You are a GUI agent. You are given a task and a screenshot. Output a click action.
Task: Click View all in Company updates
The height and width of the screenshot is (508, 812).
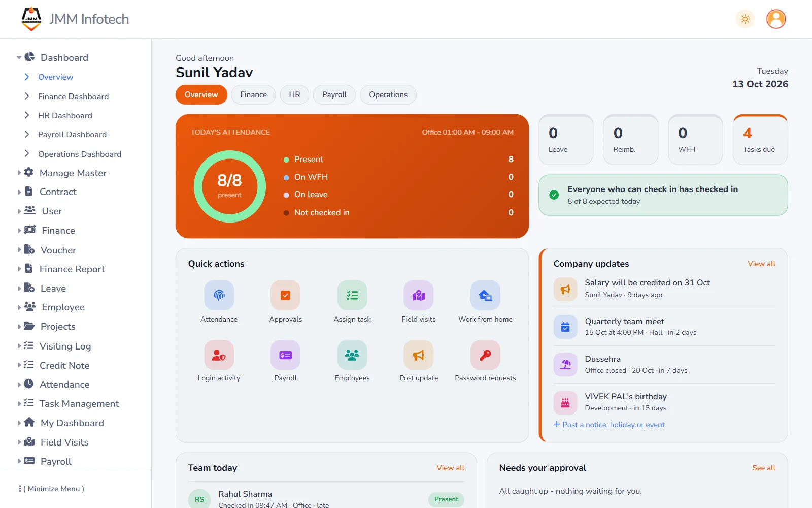[761, 264]
